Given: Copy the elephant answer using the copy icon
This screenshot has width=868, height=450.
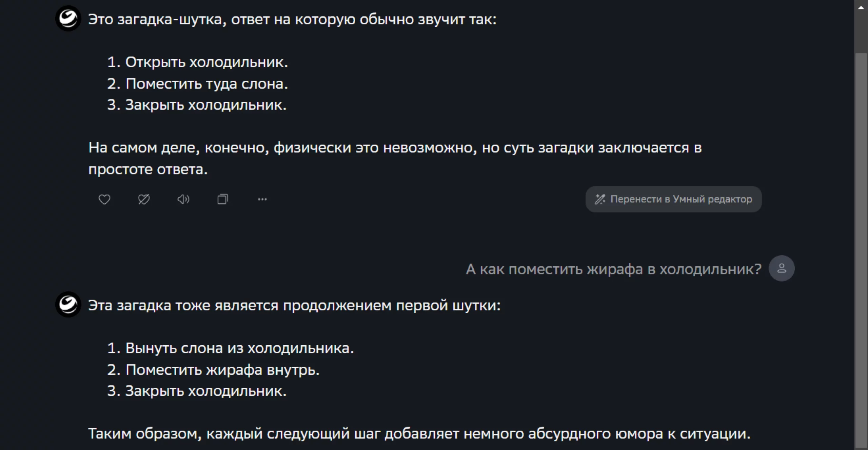Looking at the screenshot, I should pyautogui.click(x=223, y=199).
